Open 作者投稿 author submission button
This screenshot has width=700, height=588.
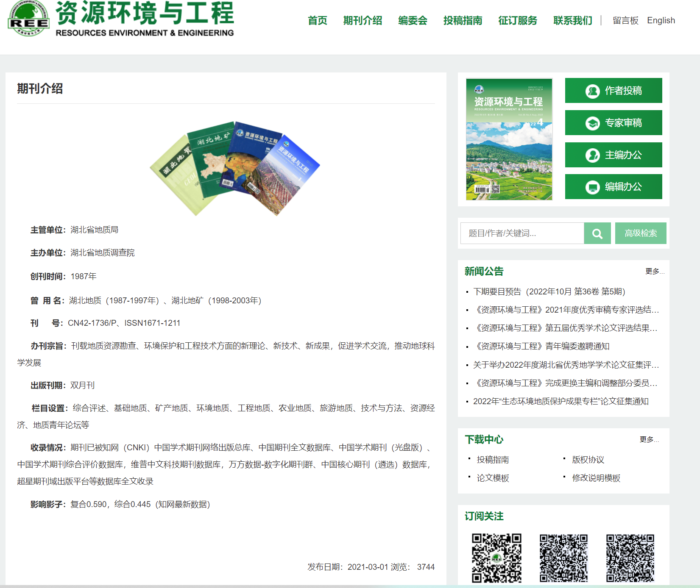pos(613,91)
